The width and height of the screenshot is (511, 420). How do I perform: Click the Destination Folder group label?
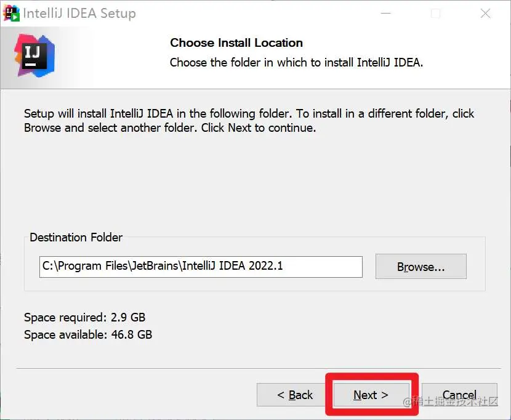76,238
